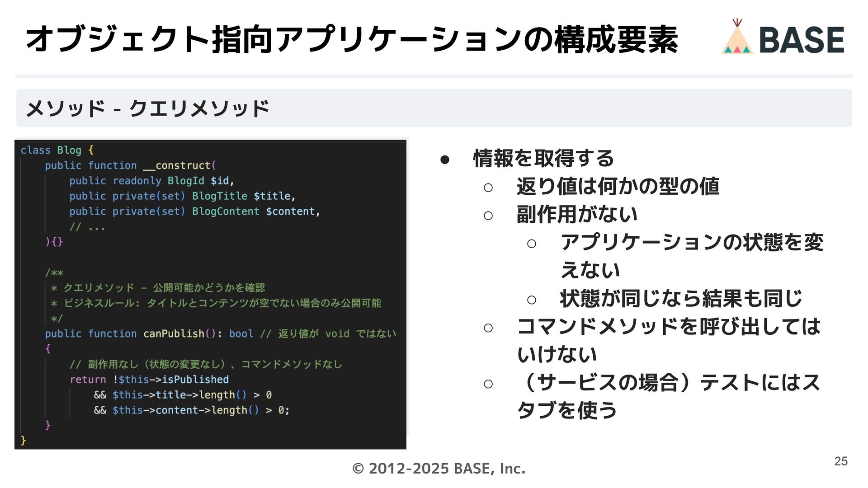Image resolution: width=868 pixels, height=488 pixels.
Task: Click comment 副作用なし（状態の変更なし）、コマンドメソッドなし
Action: (206, 364)
